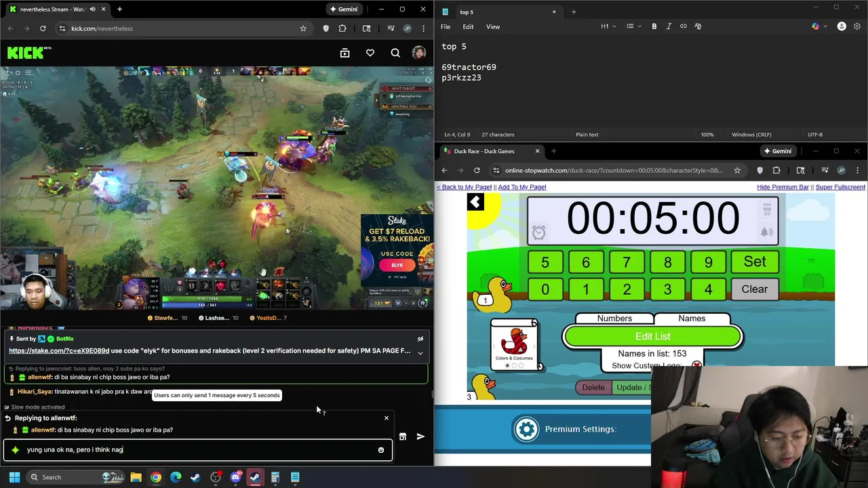Send the chat message with arrow icon

(x=420, y=436)
